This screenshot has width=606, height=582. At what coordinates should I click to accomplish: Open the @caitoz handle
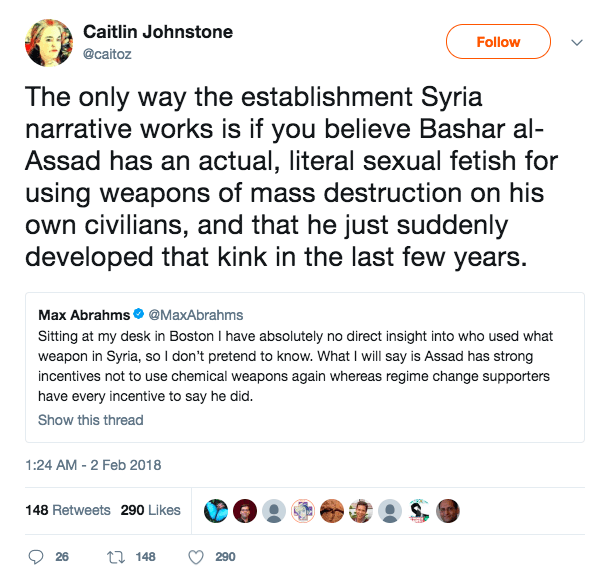[107, 54]
